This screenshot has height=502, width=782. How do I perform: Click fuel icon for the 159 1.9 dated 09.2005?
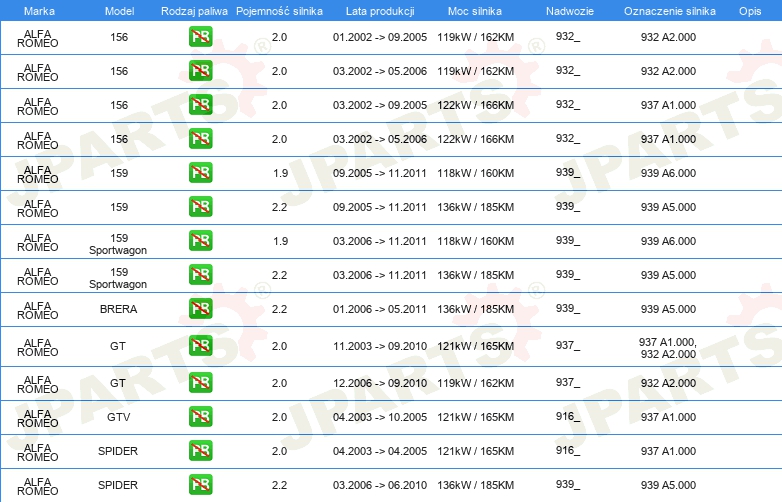point(200,172)
